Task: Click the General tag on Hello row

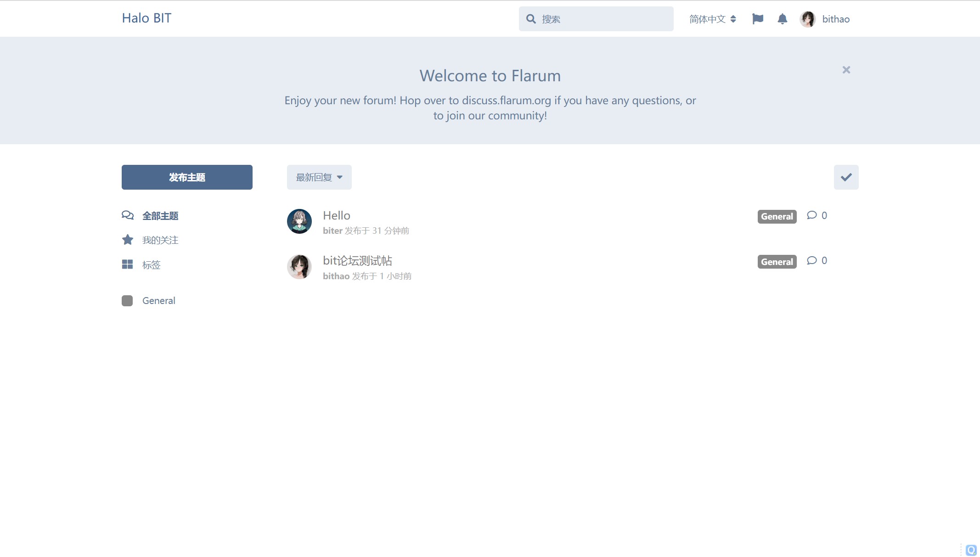Action: coord(777,217)
